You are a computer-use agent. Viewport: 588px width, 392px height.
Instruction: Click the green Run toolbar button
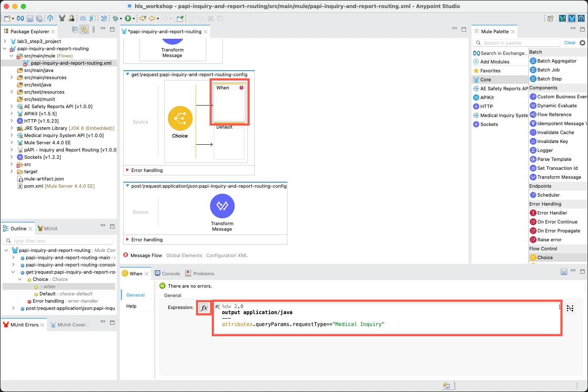click(128, 18)
